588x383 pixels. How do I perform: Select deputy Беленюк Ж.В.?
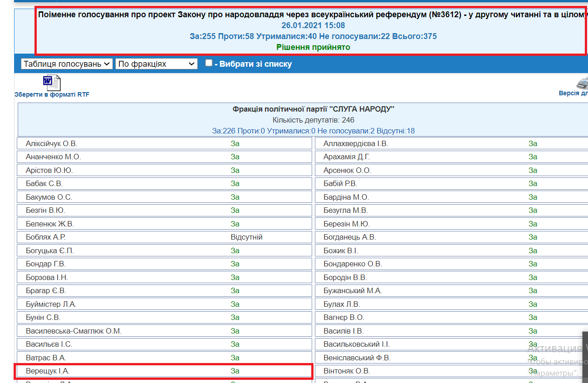tap(50, 224)
